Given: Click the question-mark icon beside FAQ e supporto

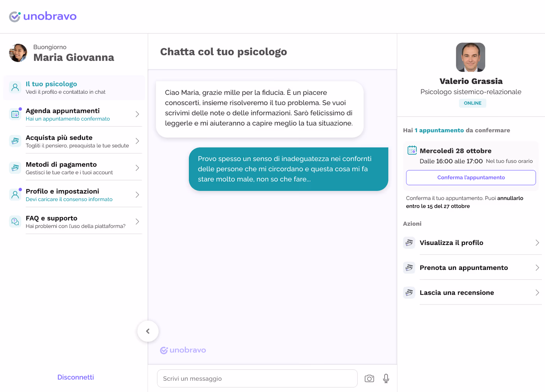Looking at the screenshot, I should tap(15, 221).
